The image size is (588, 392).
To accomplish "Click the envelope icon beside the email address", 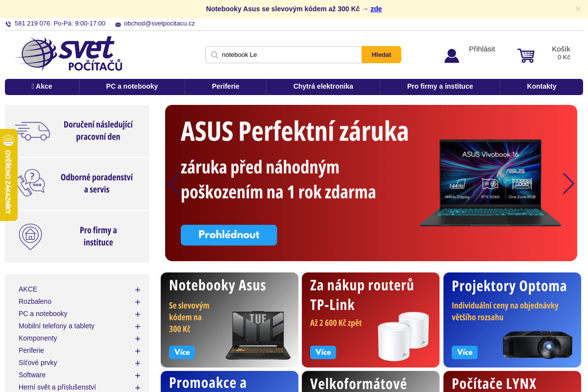I will coord(118,24).
